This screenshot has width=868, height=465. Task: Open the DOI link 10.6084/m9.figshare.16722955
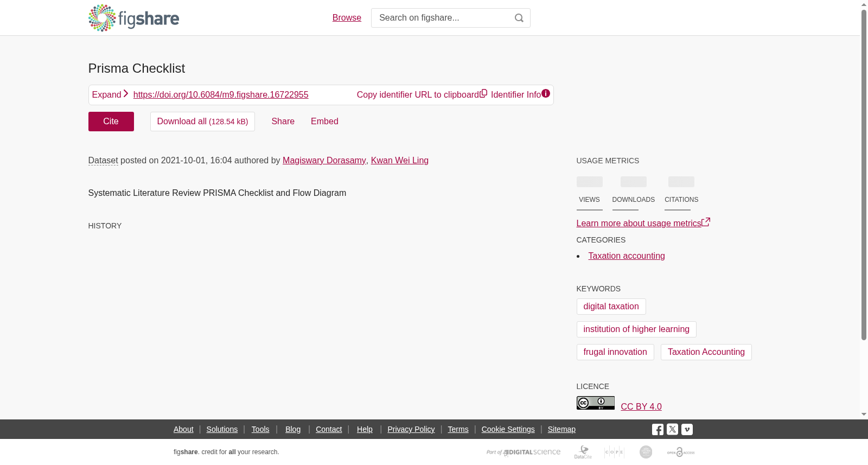click(x=221, y=95)
